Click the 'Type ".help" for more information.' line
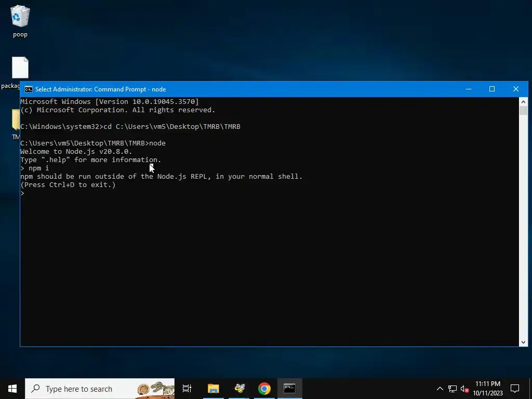The height and width of the screenshot is (399, 532). coord(90,160)
